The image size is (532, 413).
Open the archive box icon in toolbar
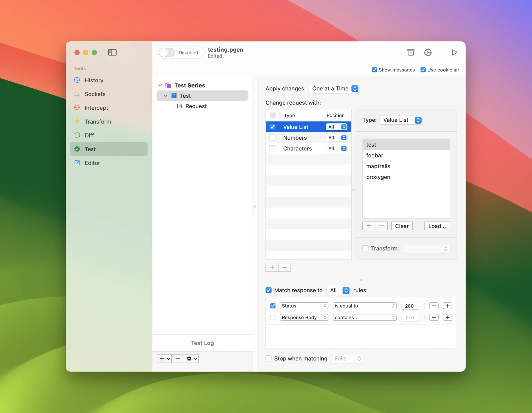[411, 52]
